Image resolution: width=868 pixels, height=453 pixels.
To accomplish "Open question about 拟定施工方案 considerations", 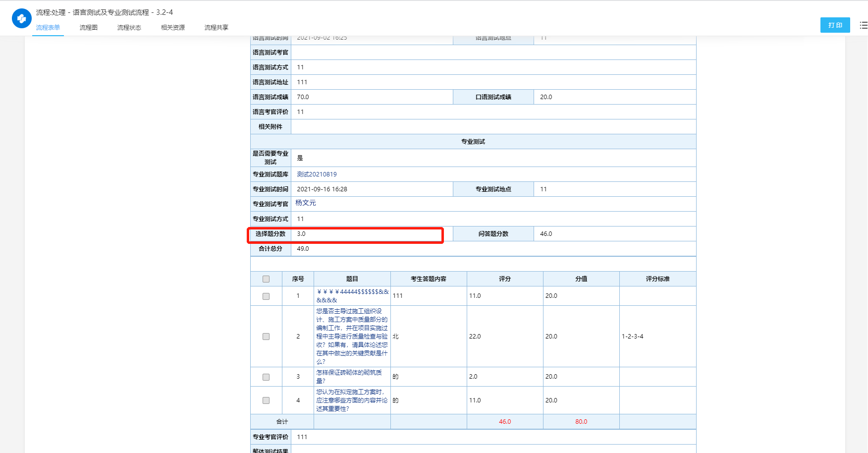I will click(x=352, y=400).
